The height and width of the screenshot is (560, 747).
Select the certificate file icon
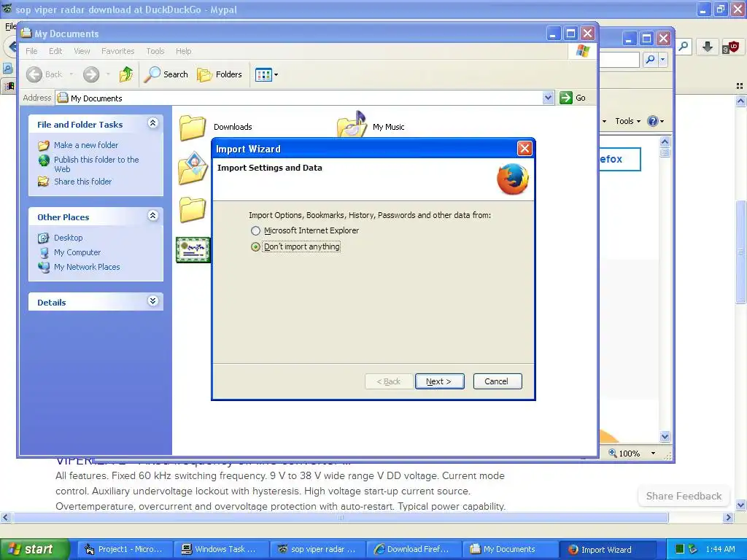tap(193, 250)
